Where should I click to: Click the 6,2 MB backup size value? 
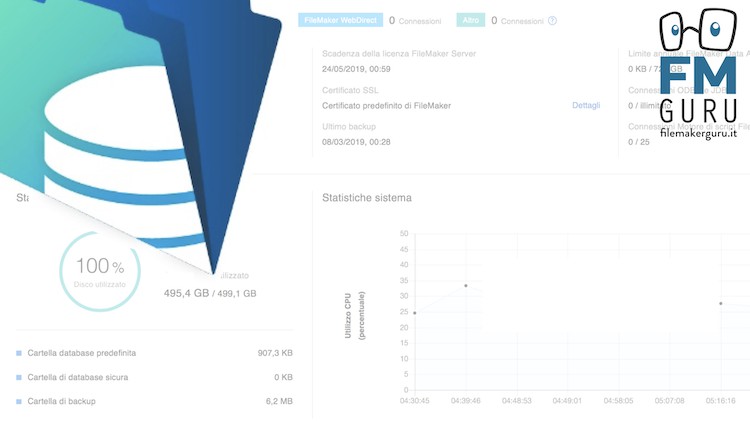click(279, 401)
